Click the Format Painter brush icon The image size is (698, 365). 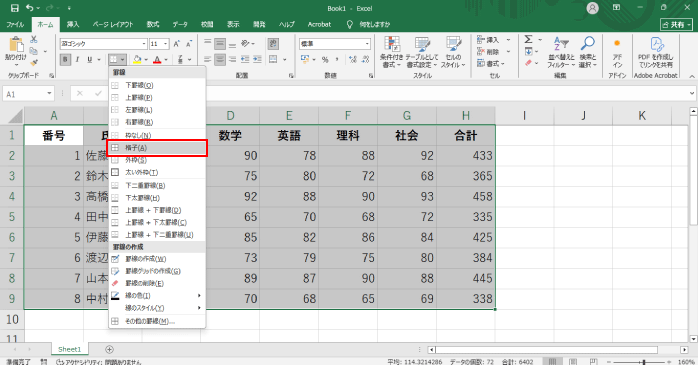click(x=34, y=63)
